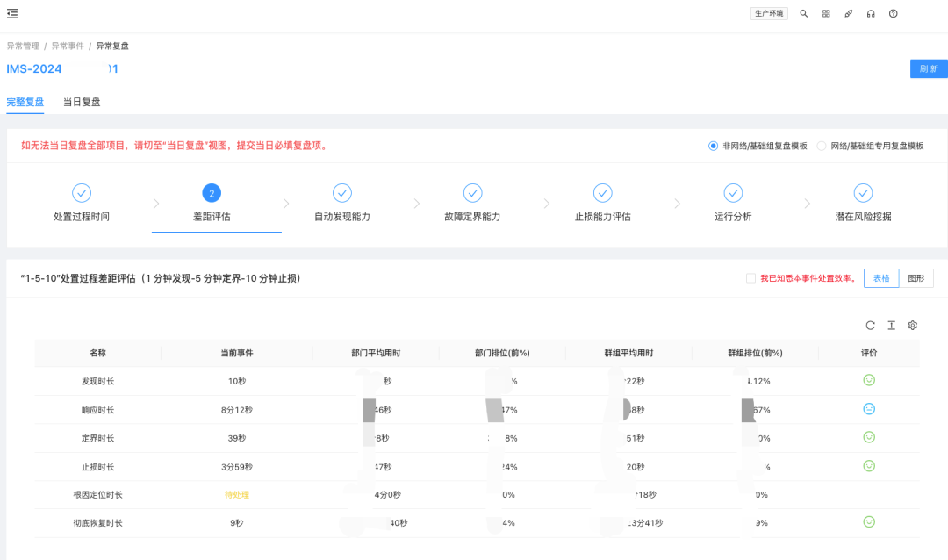
Task: Click the 生产环境 environment tag
Action: 769,13
